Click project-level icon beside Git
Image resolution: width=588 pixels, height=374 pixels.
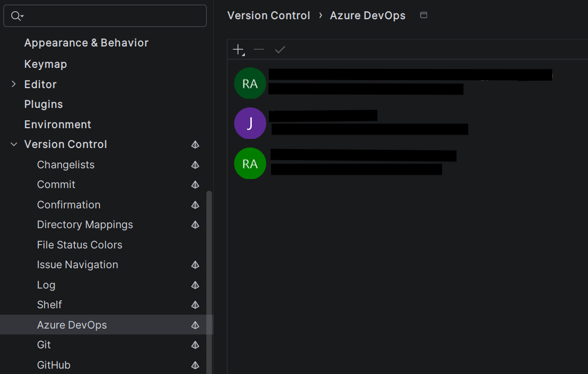[195, 345]
